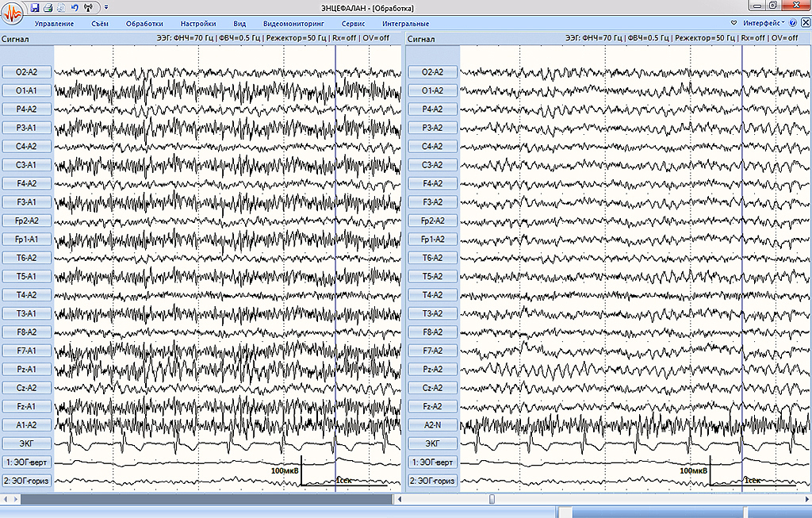Click the antenna signal icon in quick toolbar
Viewport: 812px width, 518px height.
pyautogui.click(x=89, y=8)
